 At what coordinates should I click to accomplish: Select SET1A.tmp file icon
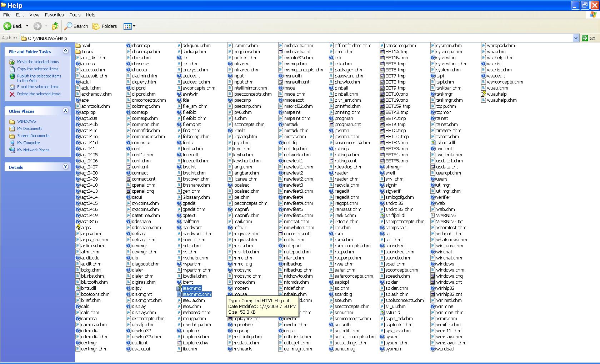click(382, 51)
